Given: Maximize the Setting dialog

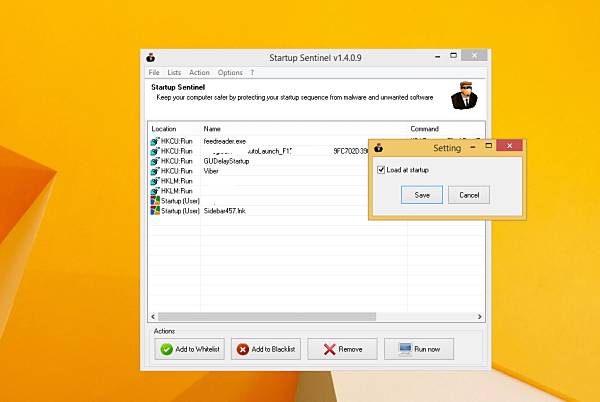Looking at the screenshot, I should 489,146.
